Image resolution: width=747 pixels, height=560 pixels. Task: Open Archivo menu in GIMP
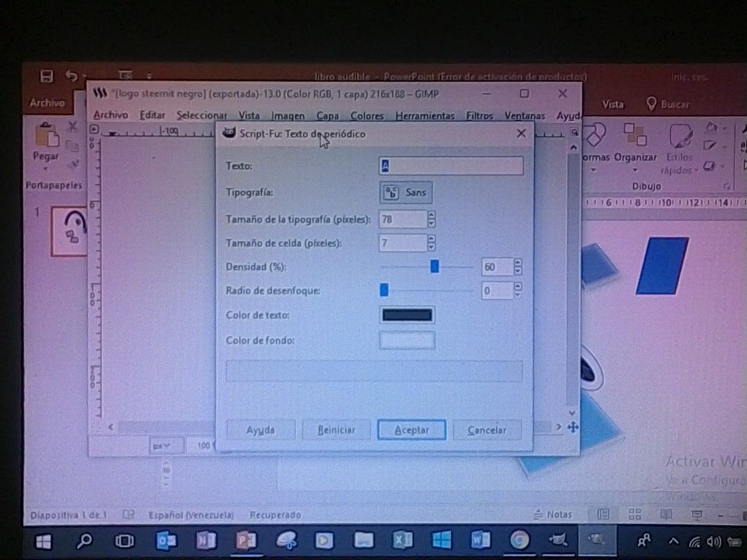[110, 115]
